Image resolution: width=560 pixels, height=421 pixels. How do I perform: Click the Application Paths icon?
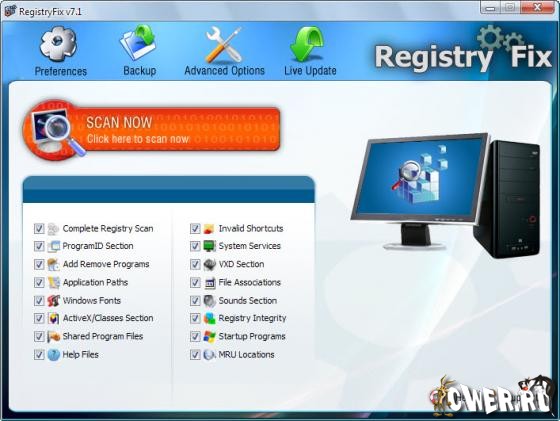(53, 283)
